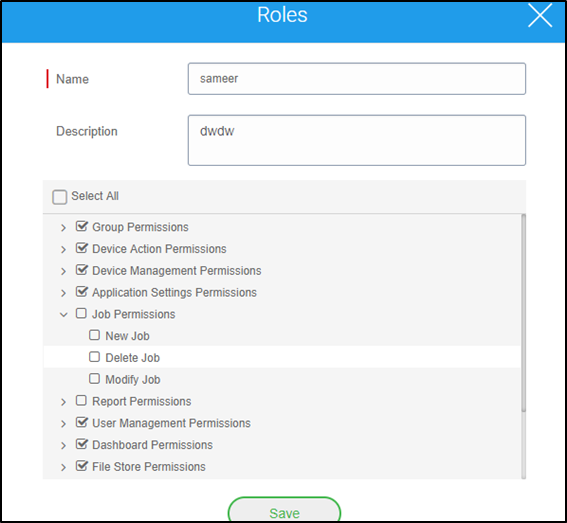Click into the Description text area
The height and width of the screenshot is (523, 567).
click(x=357, y=140)
